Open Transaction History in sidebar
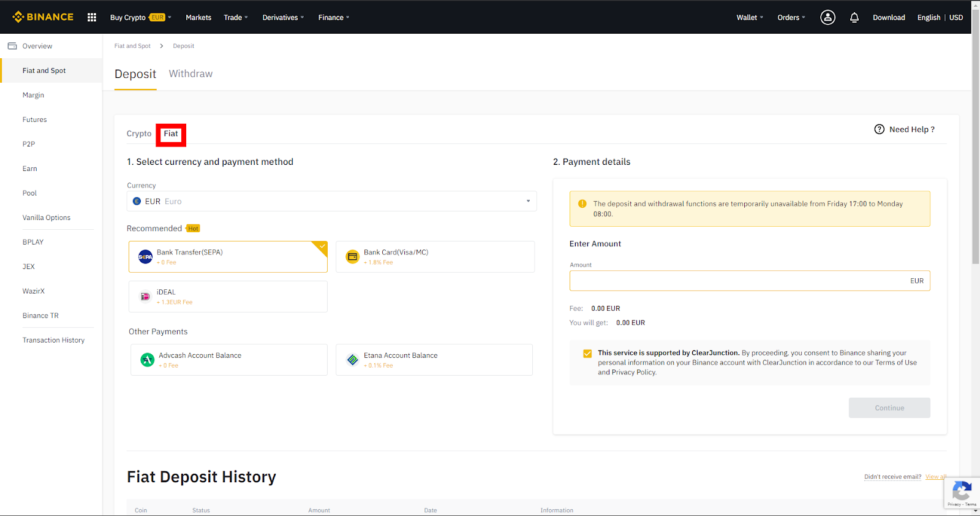980x516 pixels. 53,340
